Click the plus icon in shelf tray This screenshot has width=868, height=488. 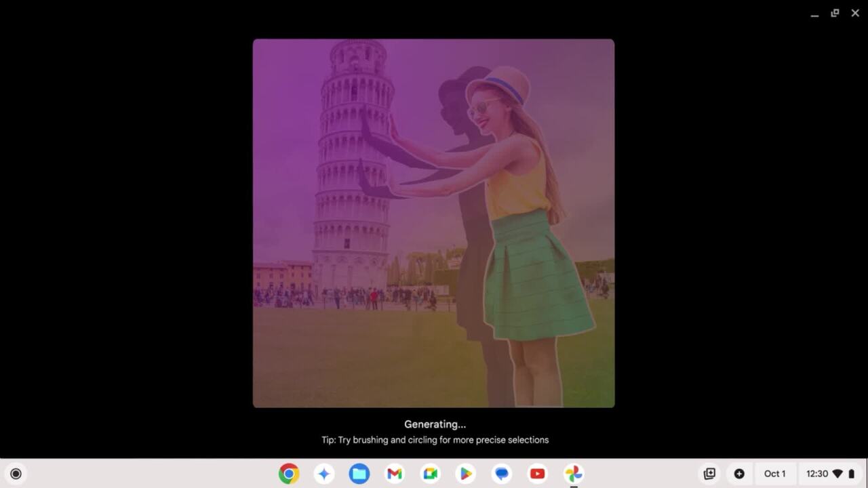tap(739, 474)
